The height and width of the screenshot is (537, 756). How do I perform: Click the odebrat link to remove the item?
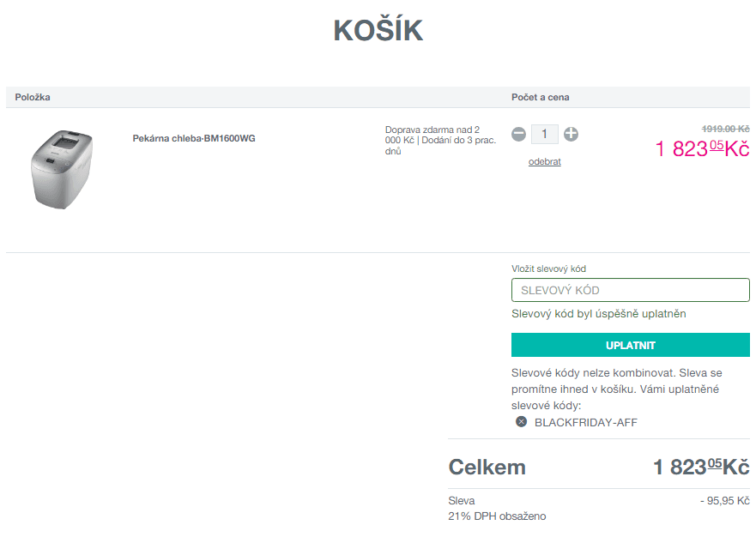(545, 160)
